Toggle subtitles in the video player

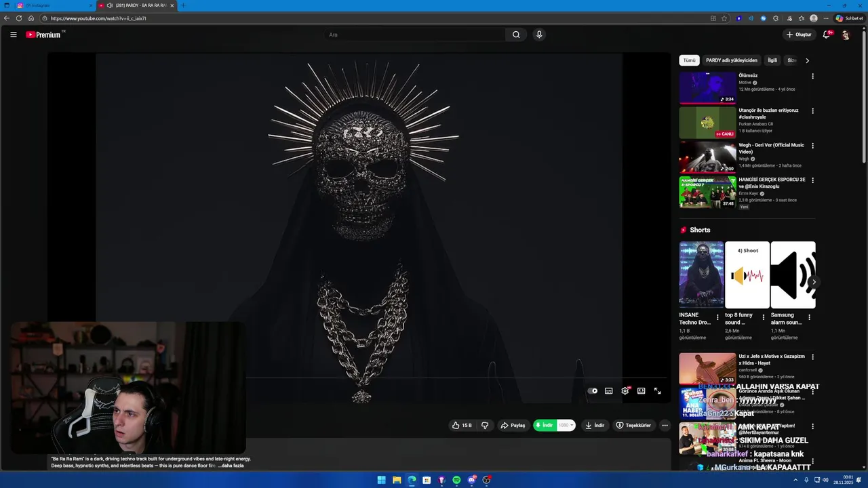[609, 391]
